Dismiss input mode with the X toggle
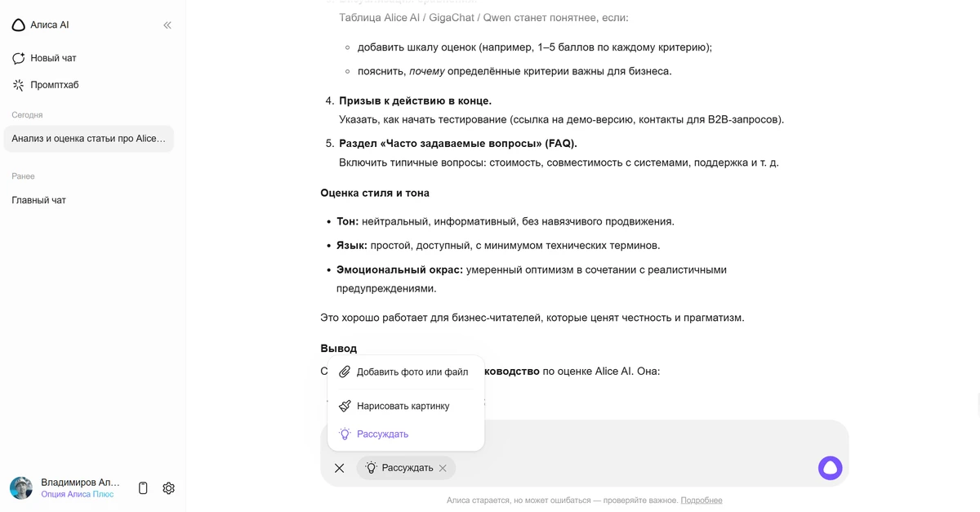980x512 pixels. [x=340, y=468]
